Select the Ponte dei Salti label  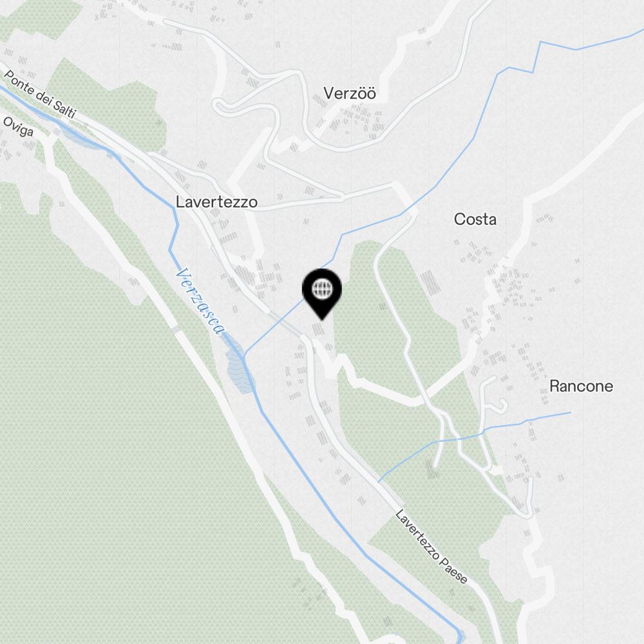click(40, 95)
